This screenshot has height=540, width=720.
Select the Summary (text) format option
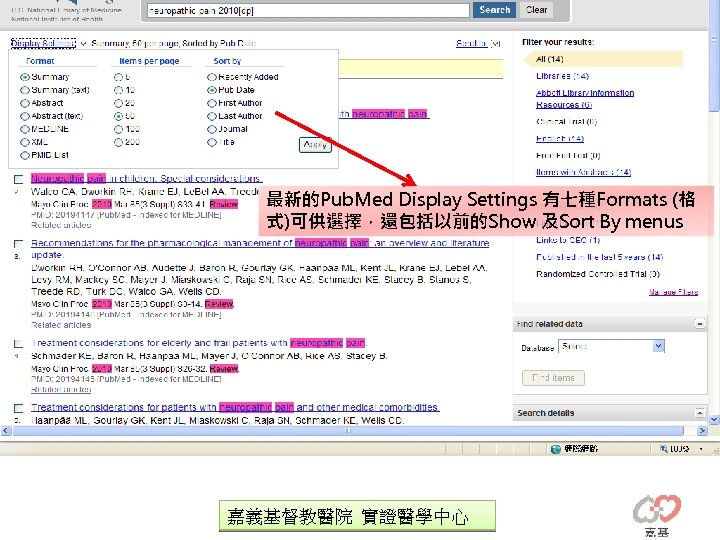(x=25, y=90)
